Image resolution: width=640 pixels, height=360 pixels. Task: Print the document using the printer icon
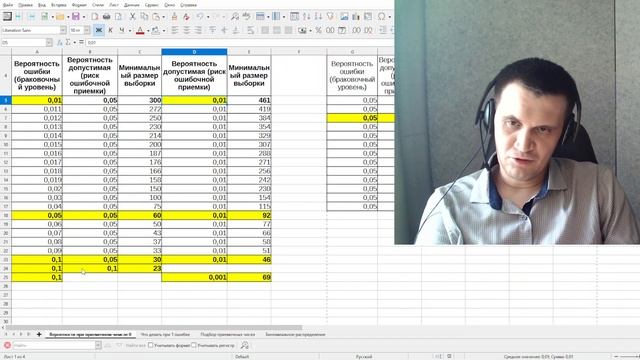tap(107, 17)
